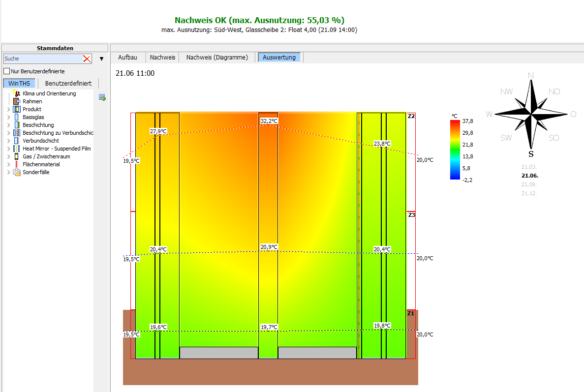584x392 pixels.
Task: Click the temperature color scale legend
Action: point(455,150)
